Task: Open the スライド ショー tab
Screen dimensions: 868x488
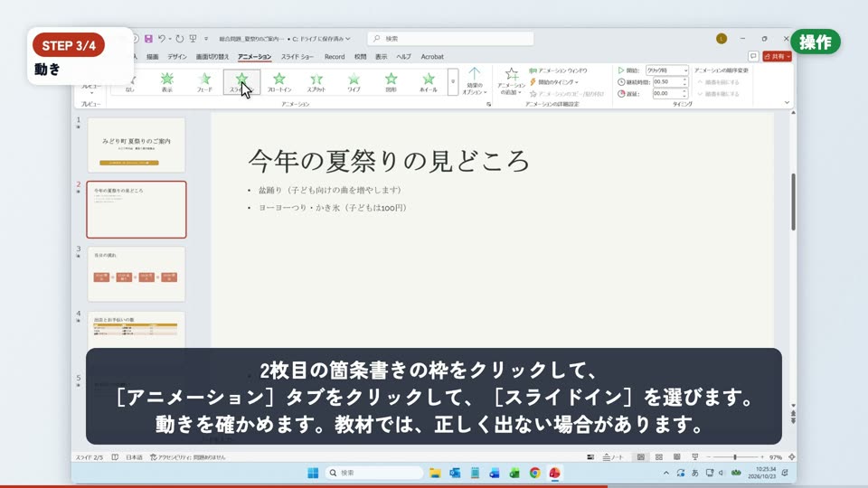Action: (297, 56)
